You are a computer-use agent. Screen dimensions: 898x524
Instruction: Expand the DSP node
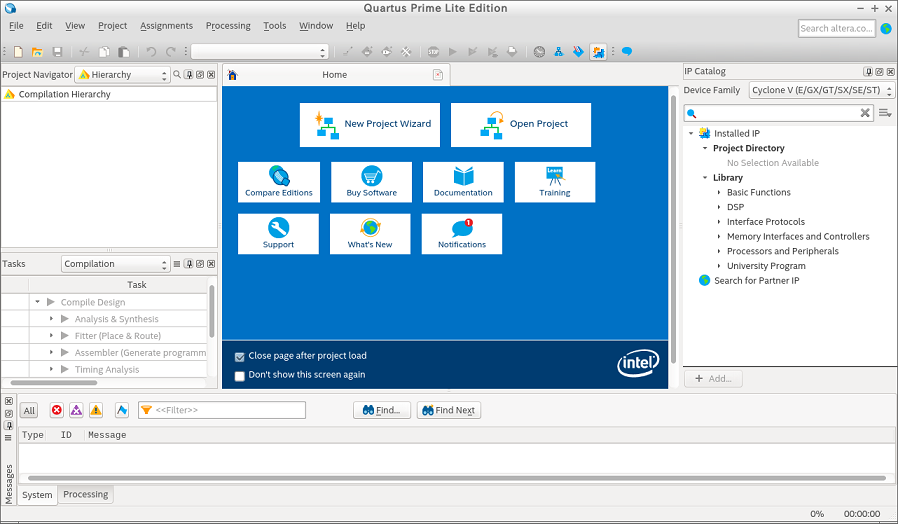(719, 207)
